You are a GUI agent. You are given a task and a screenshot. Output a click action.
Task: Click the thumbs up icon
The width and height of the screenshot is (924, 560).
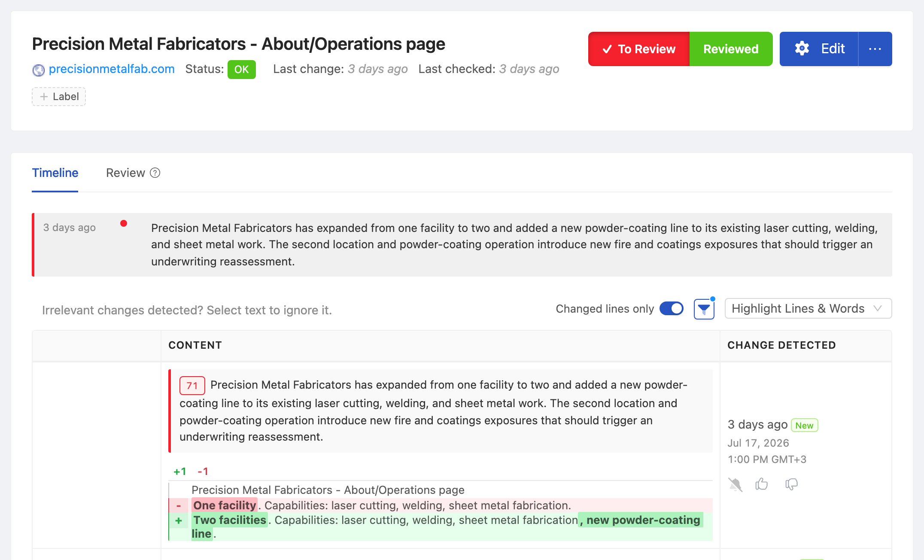762,484
